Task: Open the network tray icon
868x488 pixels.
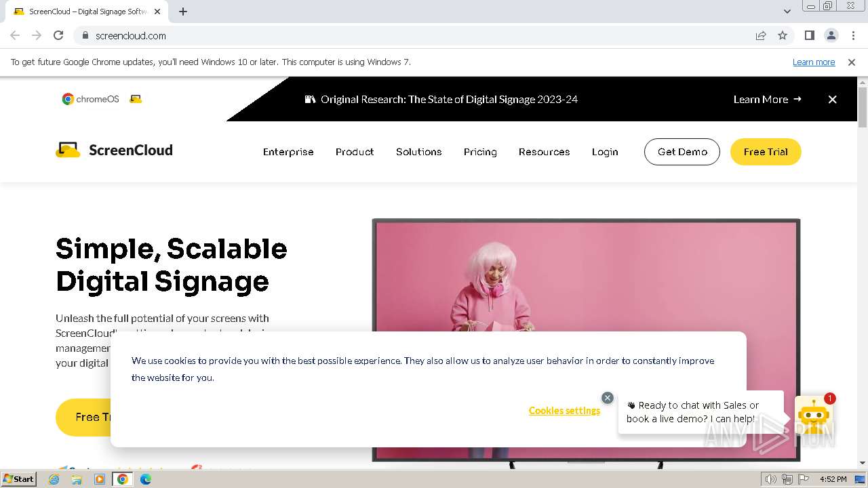Action: pyautogui.click(x=787, y=479)
